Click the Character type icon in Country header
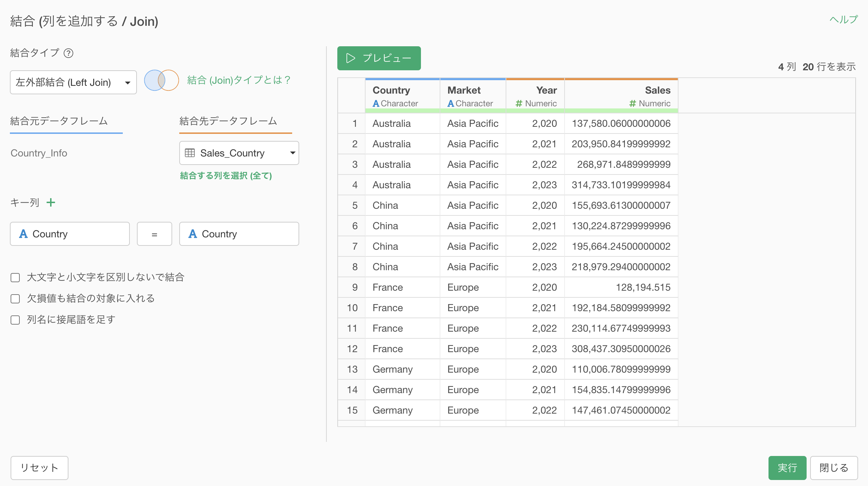This screenshot has width=868, height=486. 376,103
